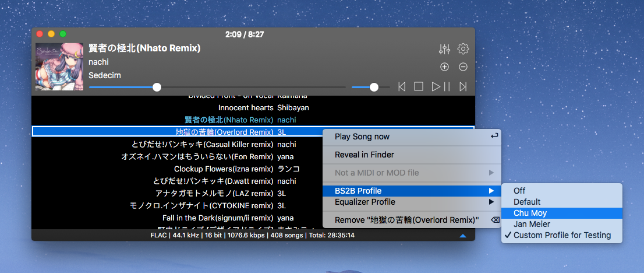Click the plus add songs icon
The width and height of the screenshot is (644, 273).
coord(444,66)
